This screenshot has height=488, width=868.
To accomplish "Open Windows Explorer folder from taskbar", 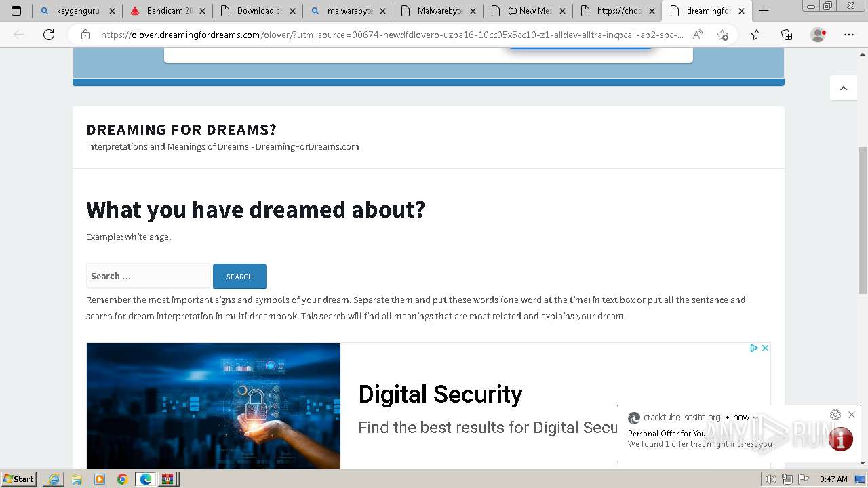I will 77,479.
